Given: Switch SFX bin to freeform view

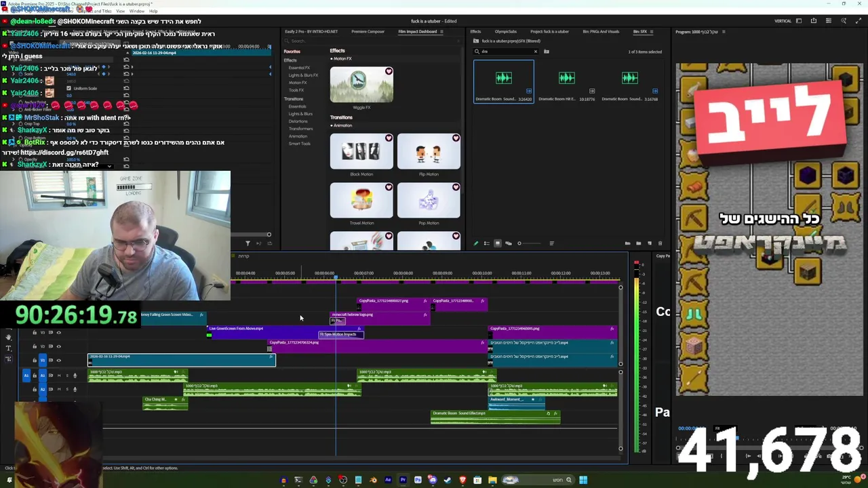Looking at the screenshot, I should [x=509, y=243].
